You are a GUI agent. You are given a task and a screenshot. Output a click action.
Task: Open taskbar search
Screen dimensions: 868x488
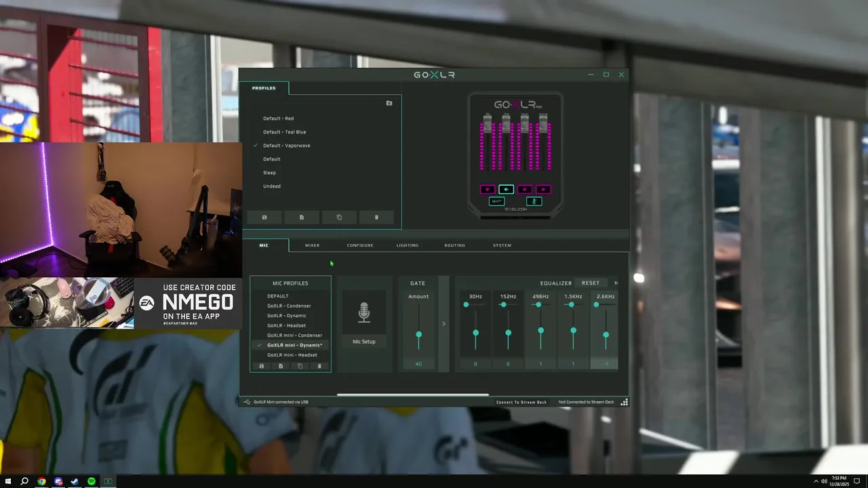pyautogui.click(x=24, y=481)
